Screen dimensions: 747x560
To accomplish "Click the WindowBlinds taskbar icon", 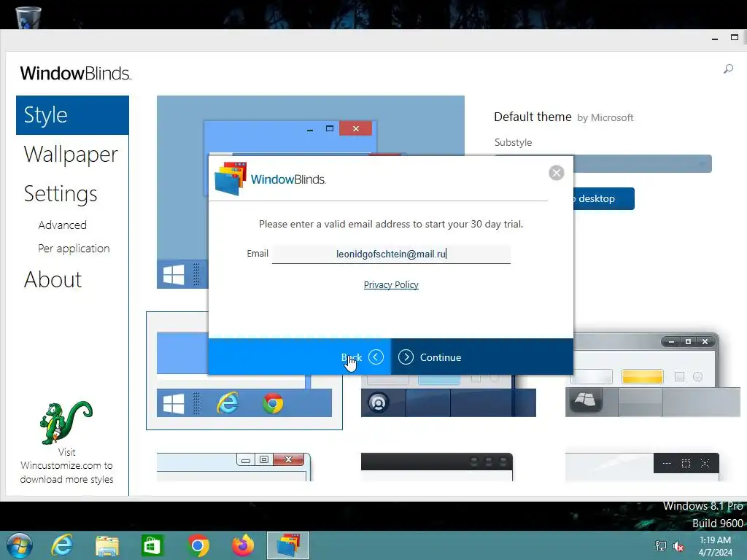I will coord(288,545).
